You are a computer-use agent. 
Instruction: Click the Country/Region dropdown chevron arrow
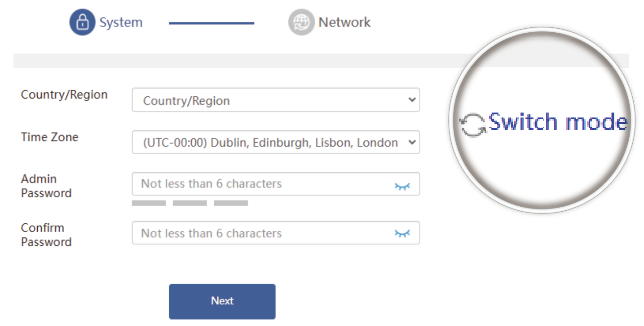click(x=412, y=100)
